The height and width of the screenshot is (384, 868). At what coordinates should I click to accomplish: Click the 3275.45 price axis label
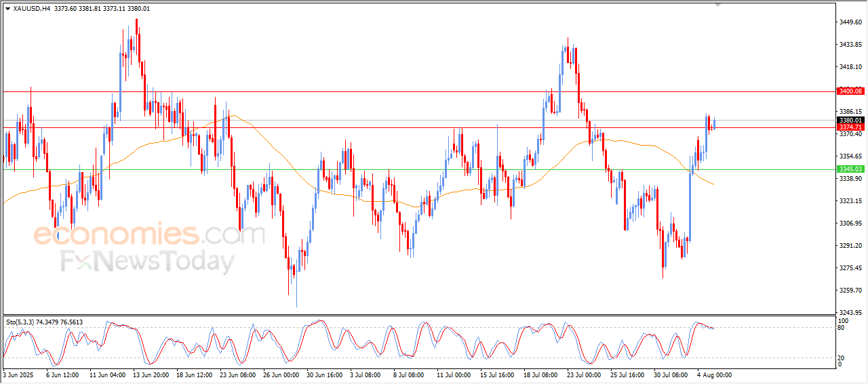coord(850,268)
